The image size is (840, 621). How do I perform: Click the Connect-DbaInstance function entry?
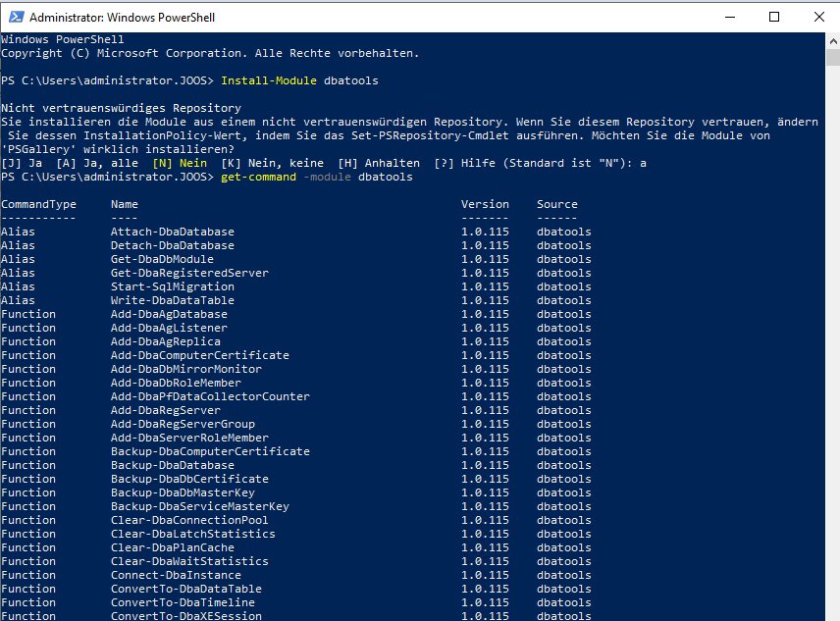tap(176, 575)
